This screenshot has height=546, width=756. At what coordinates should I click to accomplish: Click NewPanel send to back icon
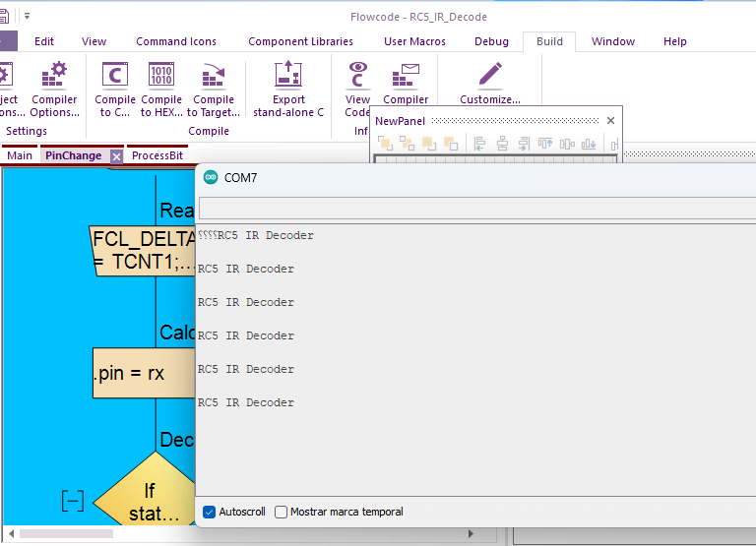tap(407, 143)
